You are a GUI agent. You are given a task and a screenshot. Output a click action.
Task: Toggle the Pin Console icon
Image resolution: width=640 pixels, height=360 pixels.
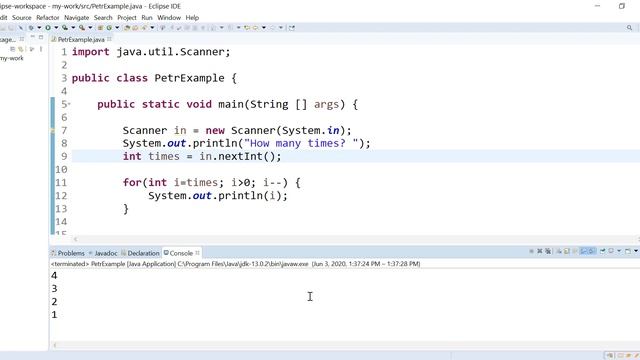coord(602,251)
